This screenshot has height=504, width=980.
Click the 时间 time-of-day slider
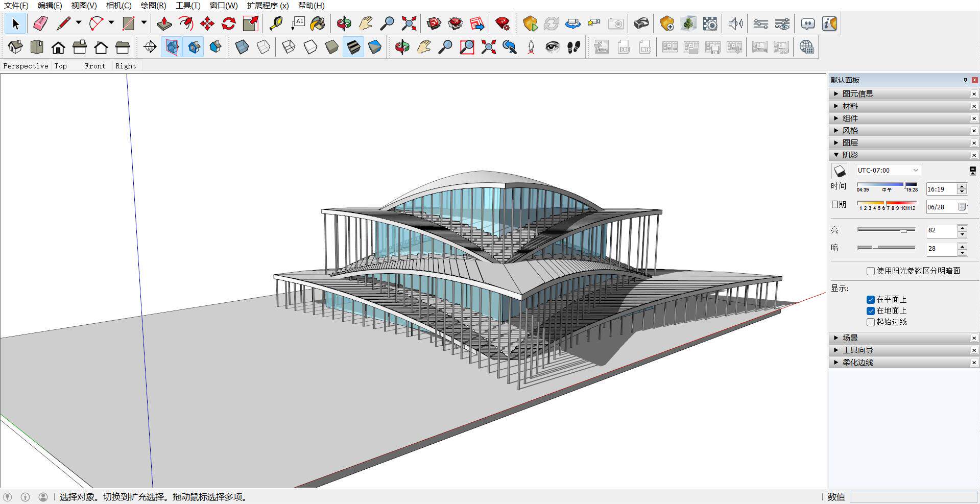[887, 185]
